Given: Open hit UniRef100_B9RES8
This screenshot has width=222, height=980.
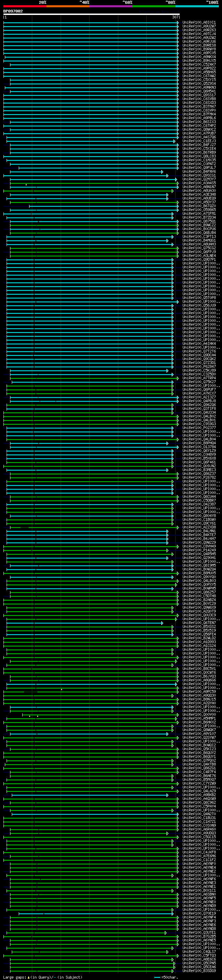Looking at the screenshot, I should point(199,45).
